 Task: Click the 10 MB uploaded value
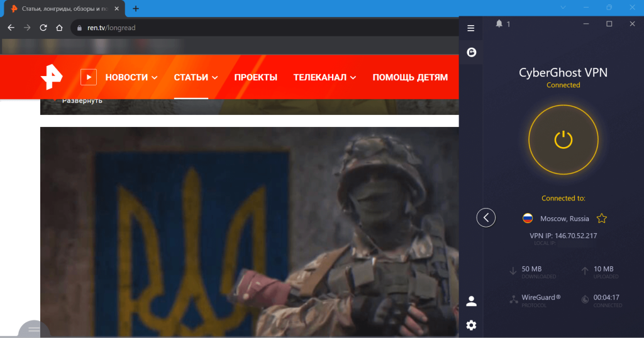[603, 269]
